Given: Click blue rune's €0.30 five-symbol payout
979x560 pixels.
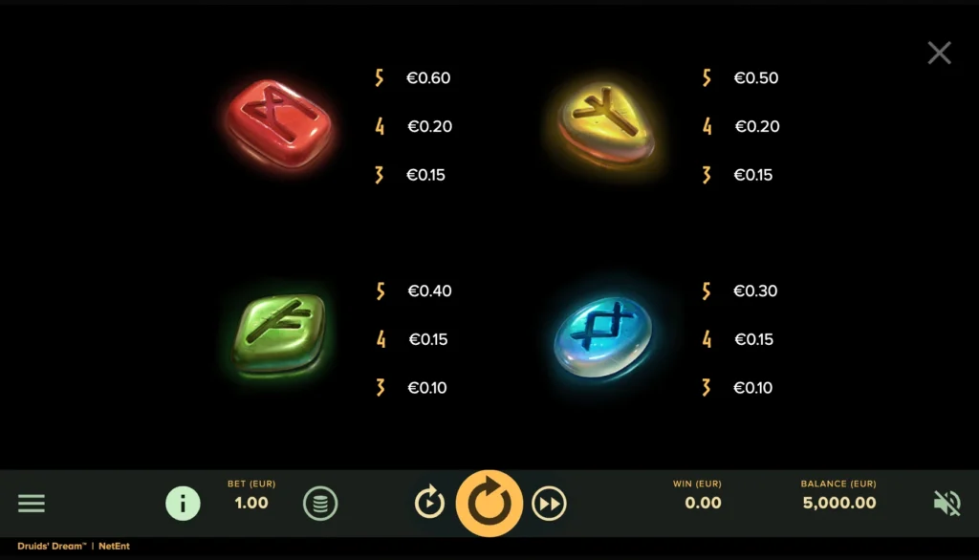Looking at the screenshot, I should pos(755,291).
